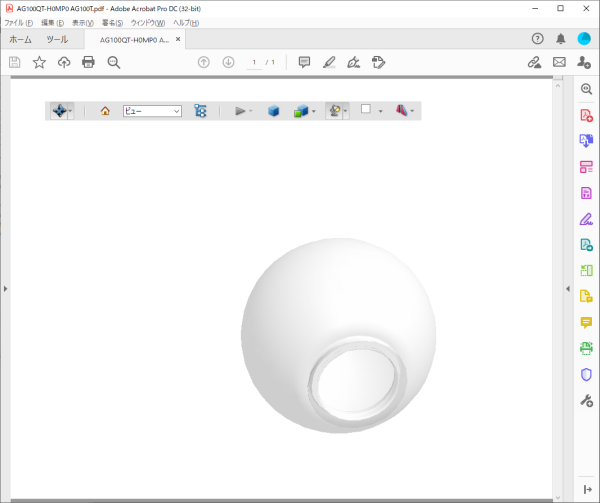Open the Protect shield tool in sidebar
Viewport: 600px width, 503px height.
(587, 374)
